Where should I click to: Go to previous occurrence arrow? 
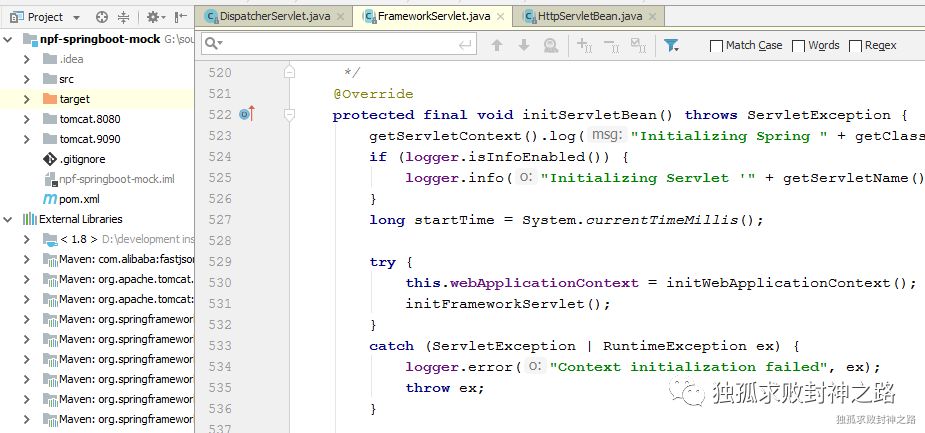coord(497,45)
